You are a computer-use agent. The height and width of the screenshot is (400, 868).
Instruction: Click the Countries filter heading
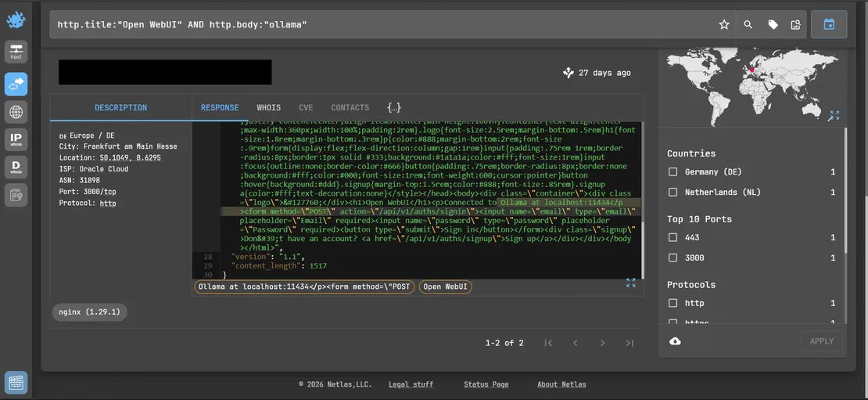690,153
